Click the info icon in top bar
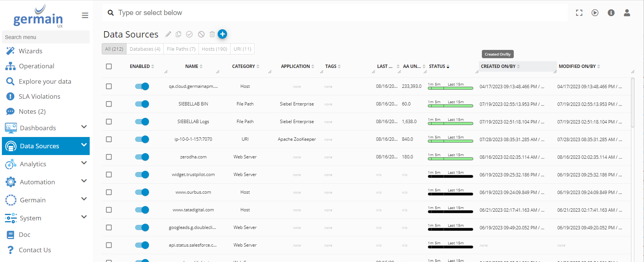 pos(611,13)
